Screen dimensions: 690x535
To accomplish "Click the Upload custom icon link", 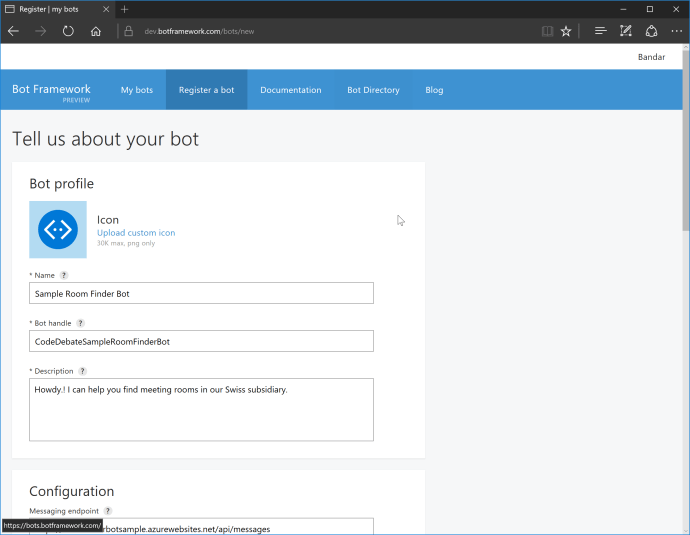I will tap(136, 233).
